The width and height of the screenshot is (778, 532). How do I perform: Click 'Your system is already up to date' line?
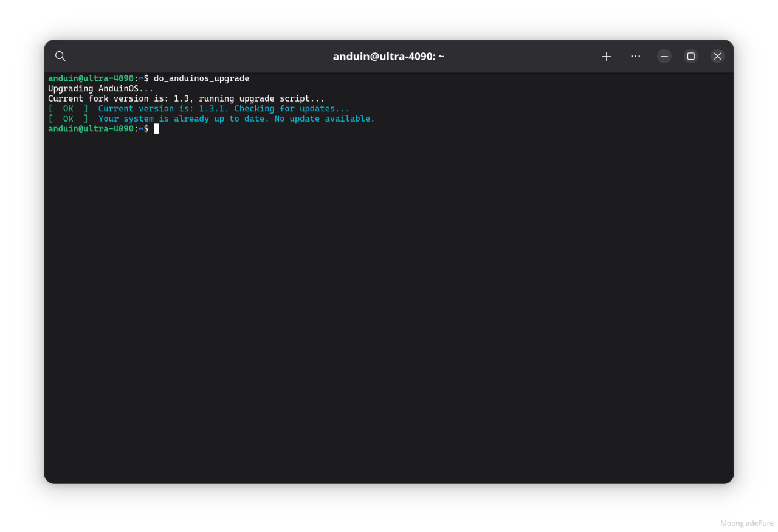click(x=236, y=119)
